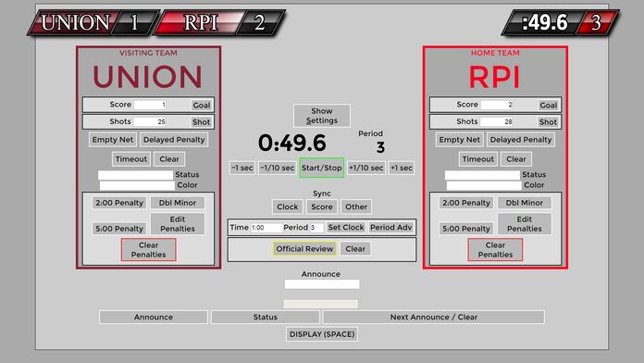Add a goal for home team RPI
The image size is (644, 363).
[x=549, y=106]
